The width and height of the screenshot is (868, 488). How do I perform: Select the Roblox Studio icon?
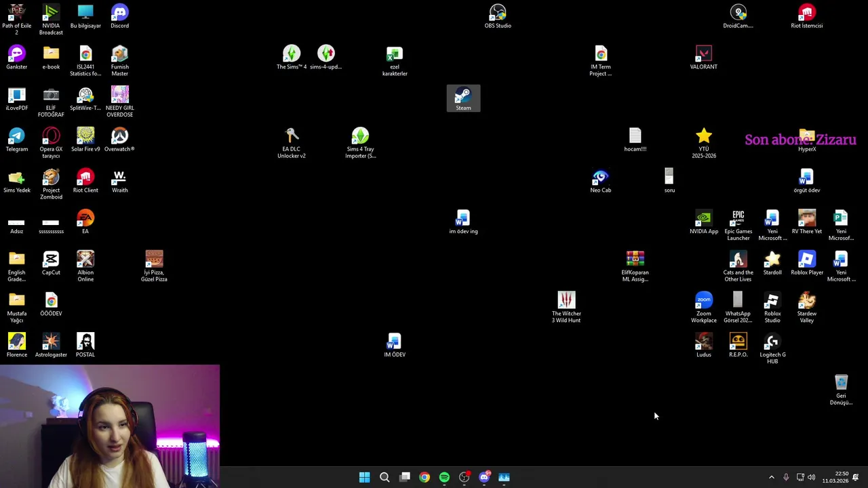pos(772,308)
